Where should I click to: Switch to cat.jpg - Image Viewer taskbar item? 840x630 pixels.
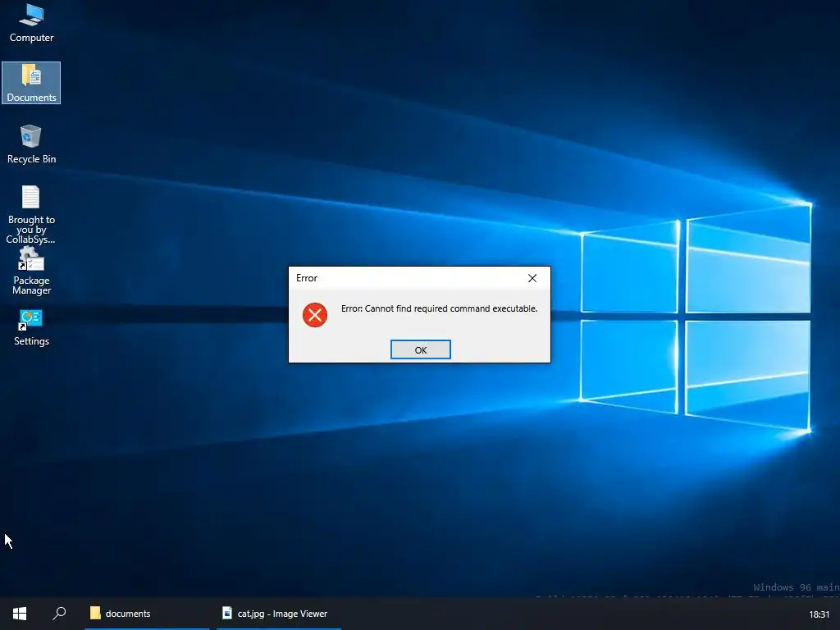click(279, 614)
